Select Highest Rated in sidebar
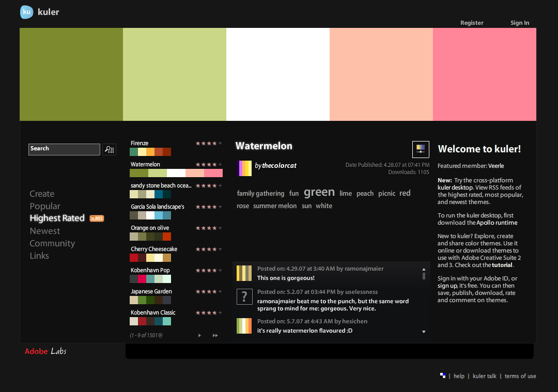558x392 pixels. (57, 218)
